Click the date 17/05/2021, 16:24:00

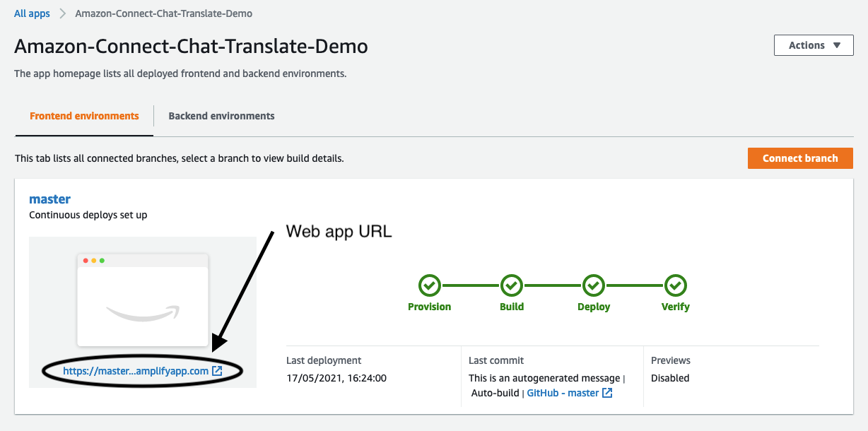(336, 378)
